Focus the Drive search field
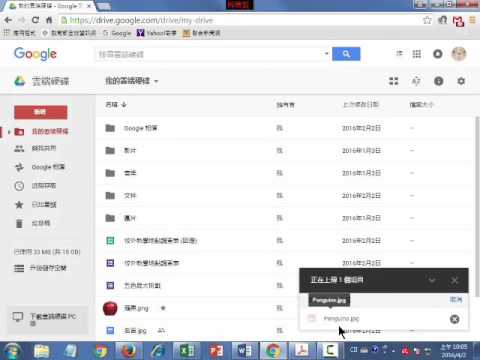 click(x=210, y=54)
